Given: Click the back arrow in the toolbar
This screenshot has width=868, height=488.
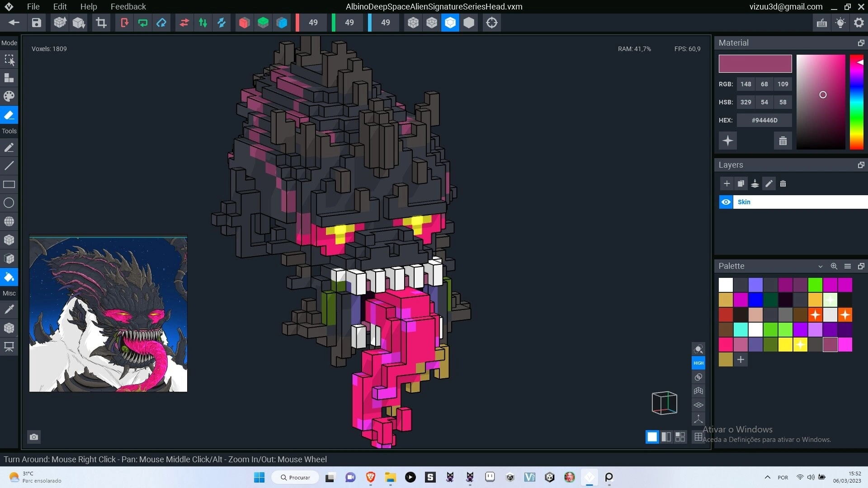Looking at the screenshot, I should pos(14,23).
